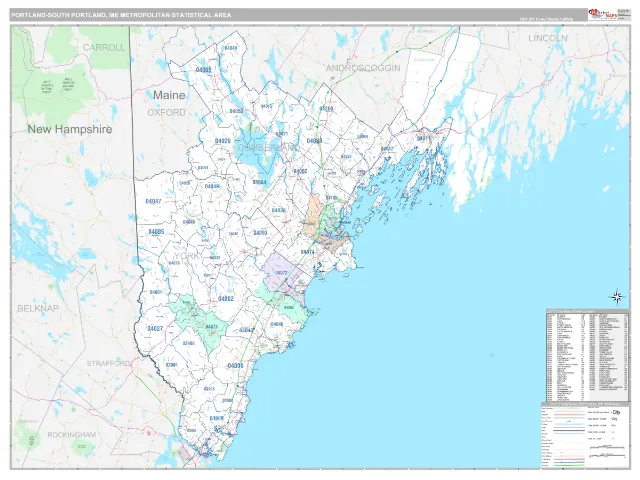
Task: Click ZIP code label 04046
Action: tap(277, 324)
